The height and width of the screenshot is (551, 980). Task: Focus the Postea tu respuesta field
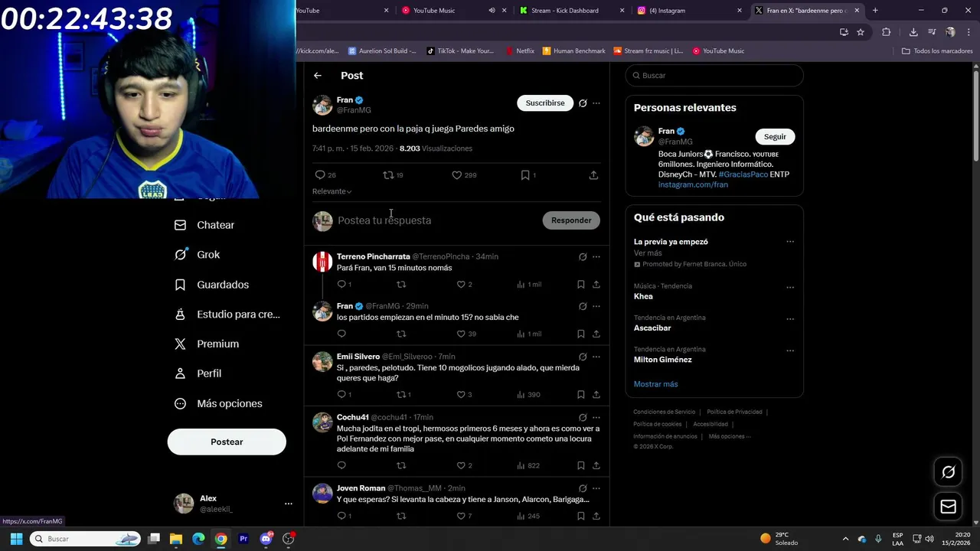click(x=436, y=220)
